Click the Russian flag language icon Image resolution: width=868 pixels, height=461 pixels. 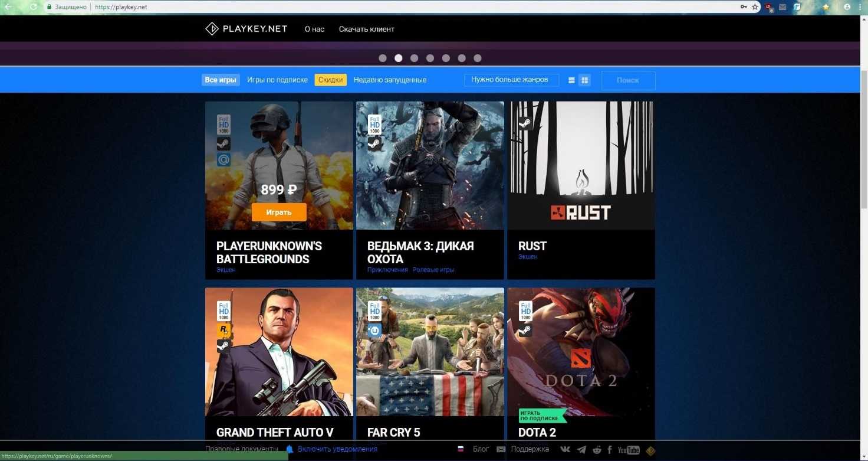click(461, 449)
